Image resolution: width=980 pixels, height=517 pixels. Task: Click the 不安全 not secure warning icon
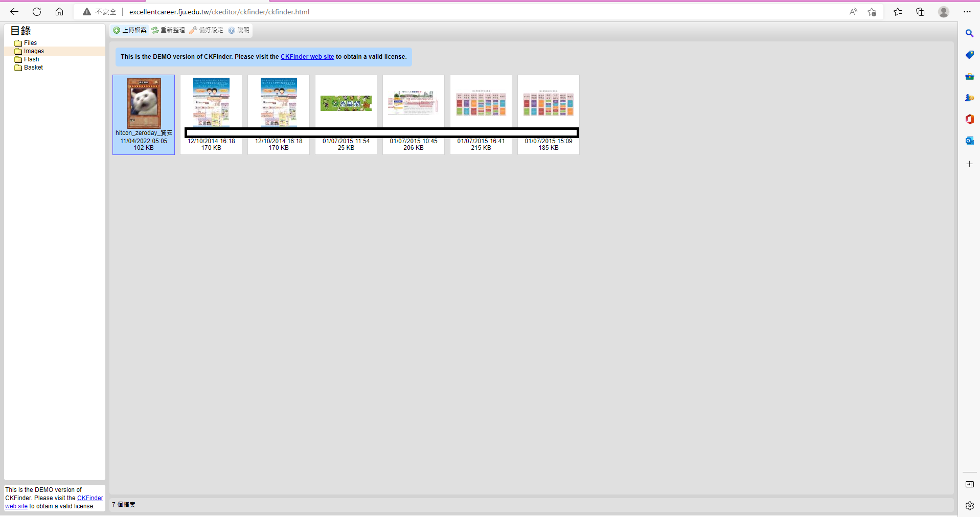(x=87, y=12)
